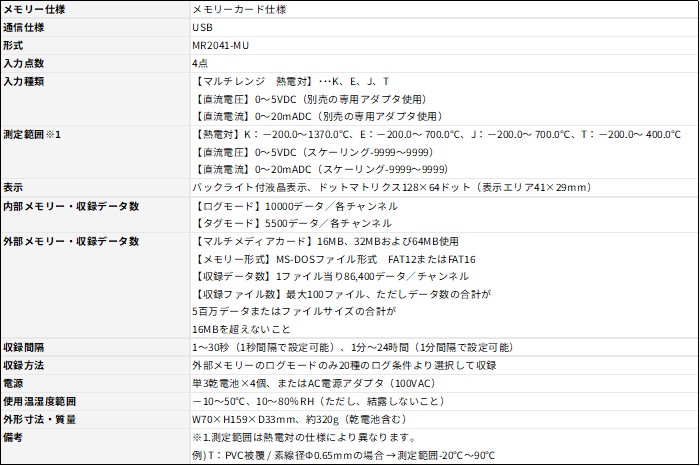Click 'W70×H159×D33mm、約320g' value
The image size is (700, 466).
(300, 420)
